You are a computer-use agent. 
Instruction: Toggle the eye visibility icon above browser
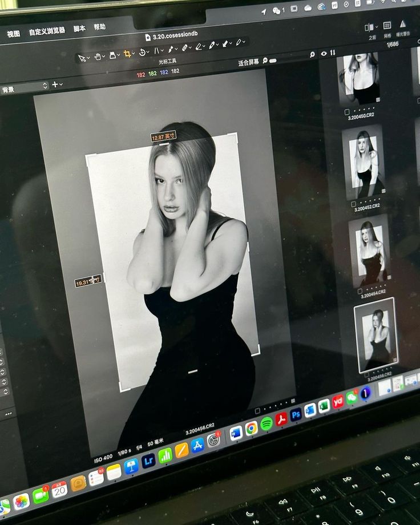click(x=324, y=54)
